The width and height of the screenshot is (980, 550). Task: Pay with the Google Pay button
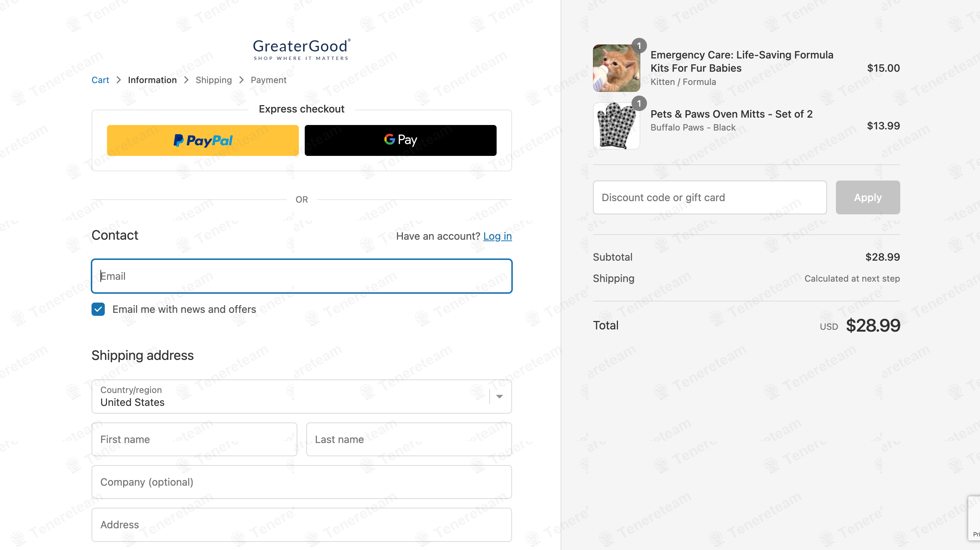[x=400, y=140]
